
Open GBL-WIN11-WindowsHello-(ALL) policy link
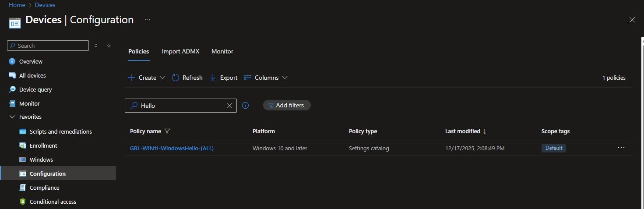point(172,148)
